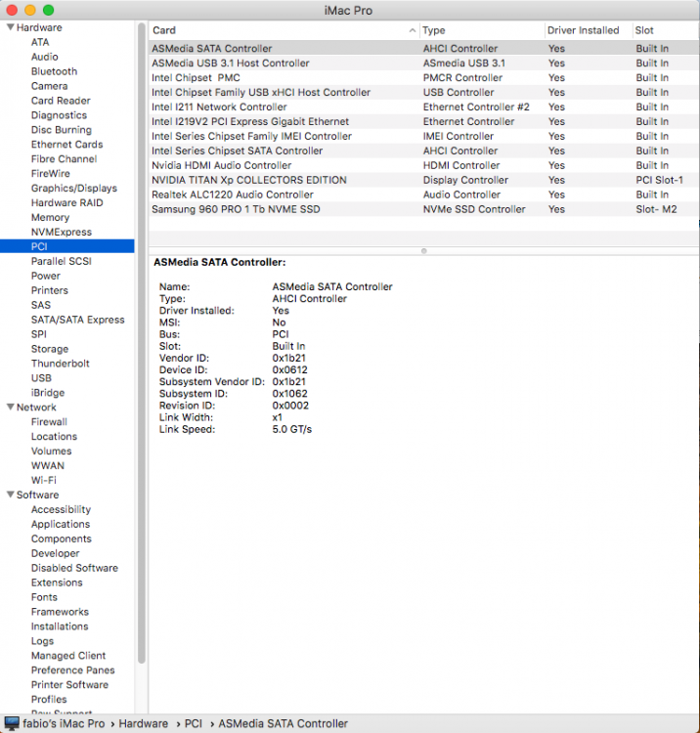Open Applications under Software

tap(61, 524)
